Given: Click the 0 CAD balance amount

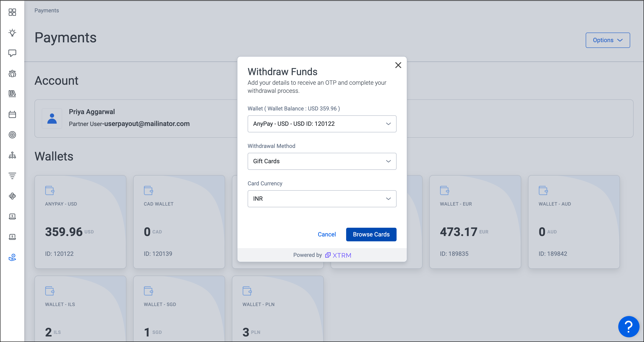Looking at the screenshot, I should tap(153, 232).
